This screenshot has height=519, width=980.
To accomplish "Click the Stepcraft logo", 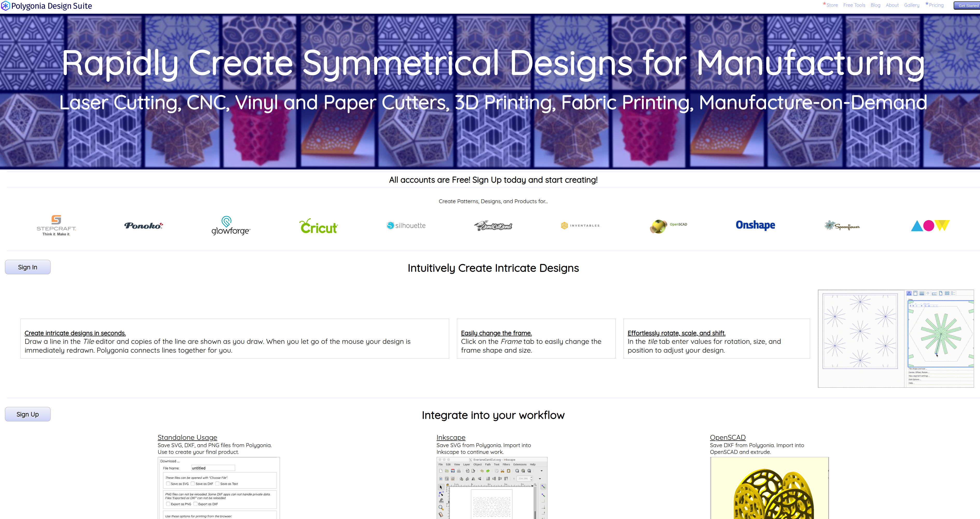I will coord(56,225).
